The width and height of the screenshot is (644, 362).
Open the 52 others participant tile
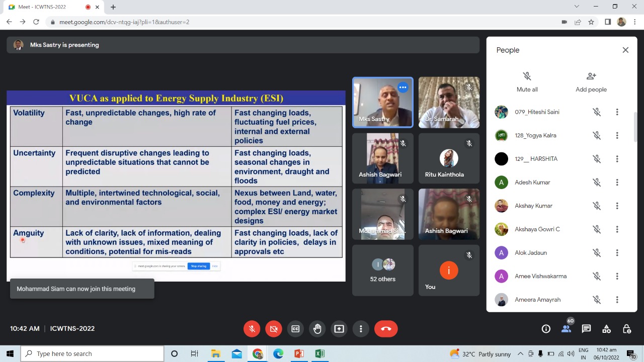coord(383,270)
